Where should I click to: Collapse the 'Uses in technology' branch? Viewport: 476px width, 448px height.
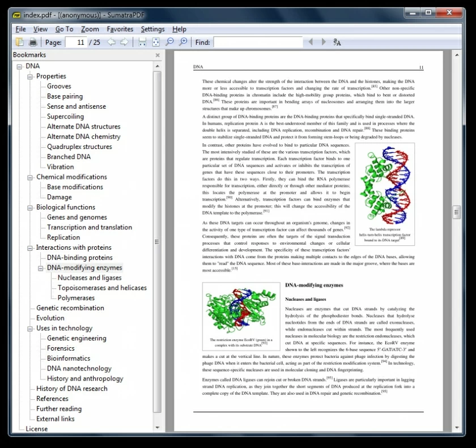tap(31, 328)
